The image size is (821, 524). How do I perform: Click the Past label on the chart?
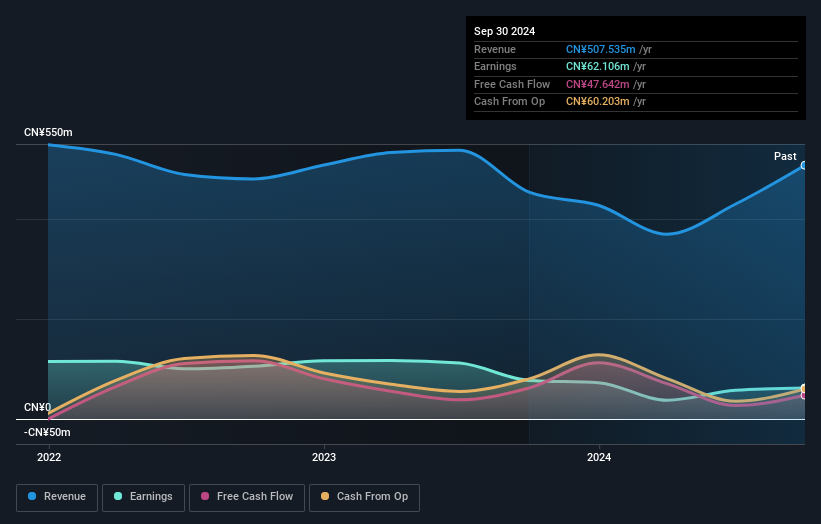[785, 157]
